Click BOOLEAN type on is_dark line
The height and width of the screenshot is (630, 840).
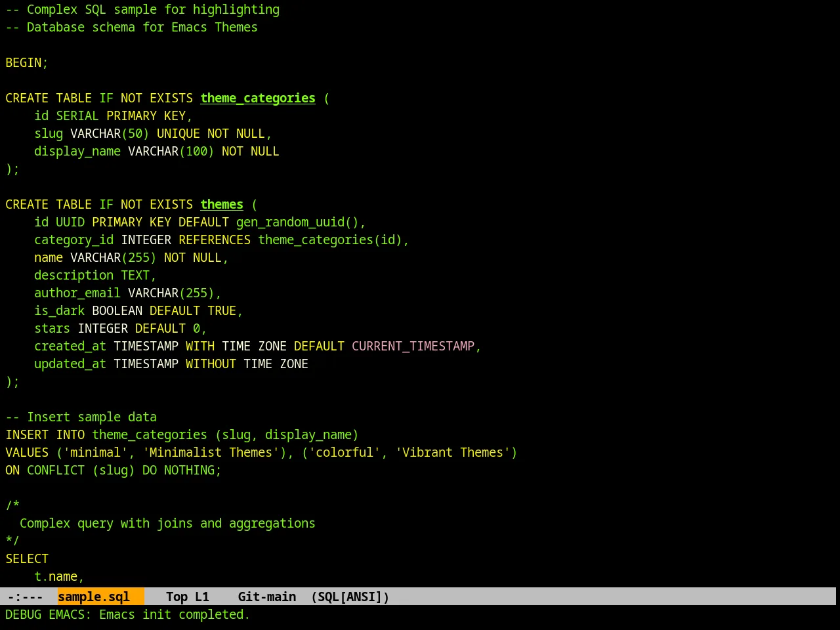click(x=117, y=310)
